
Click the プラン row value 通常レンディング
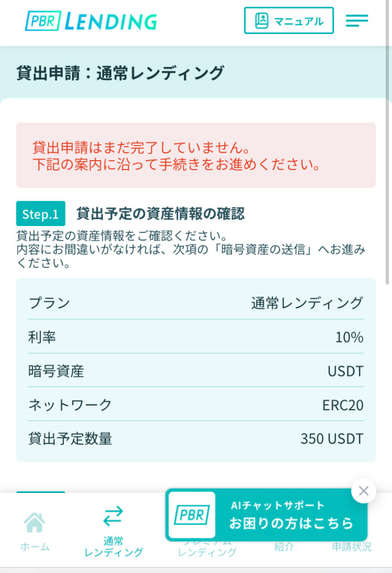(307, 303)
